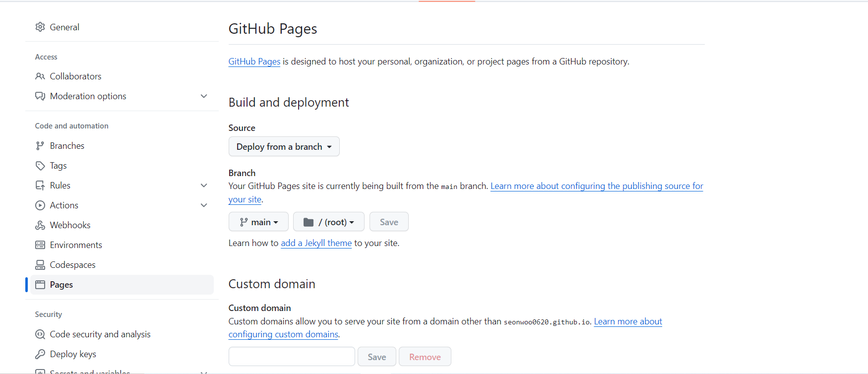This screenshot has height=374, width=868.
Task: Click the 'seonwoo0620.github.io' domain text
Action: click(547, 322)
